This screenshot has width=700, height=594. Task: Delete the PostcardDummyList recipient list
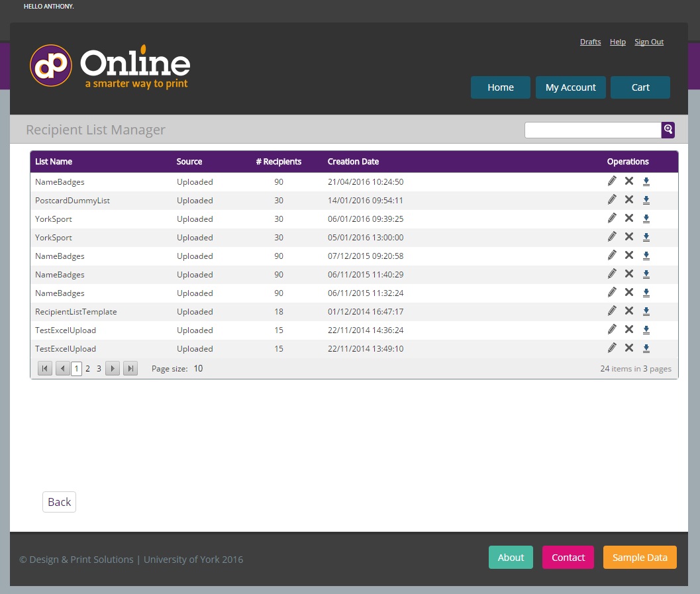pyautogui.click(x=629, y=199)
